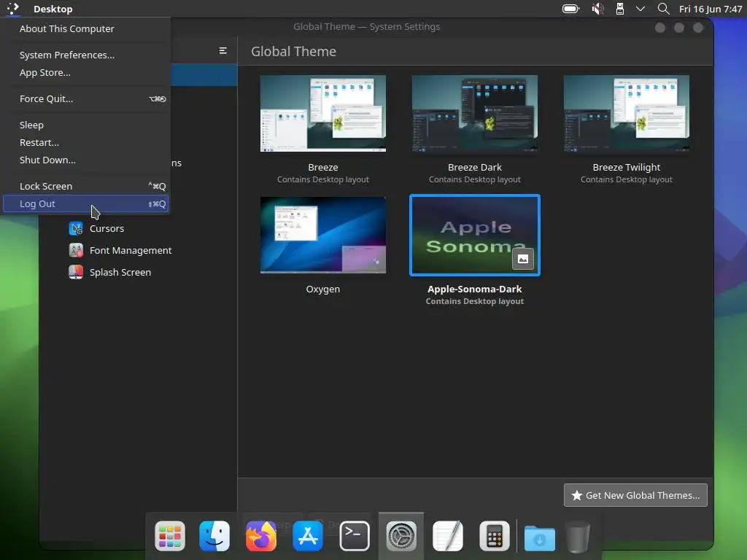This screenshot has width=747, height=560.
Task: Click the Splash Screen label in sidebar
Action: [120, 273]
